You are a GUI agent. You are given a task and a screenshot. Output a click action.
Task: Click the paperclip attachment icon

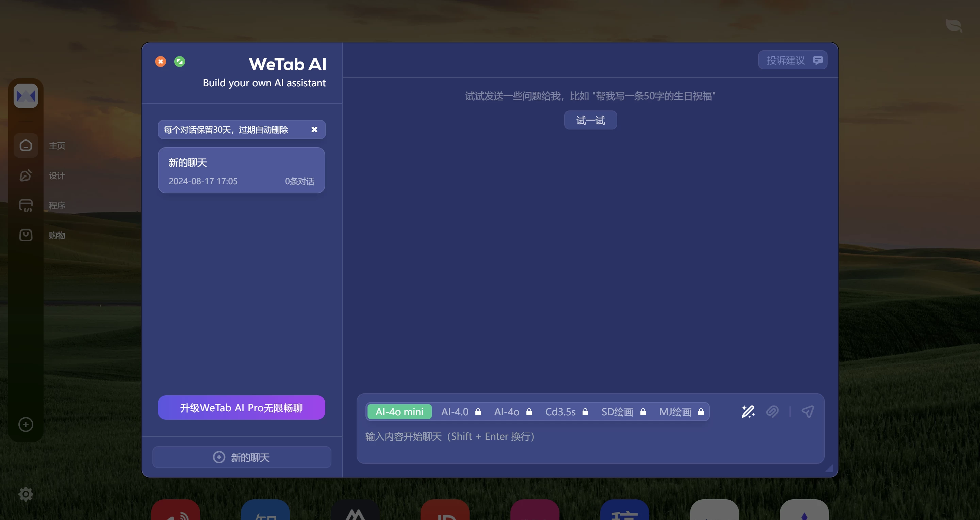pyautogui.click(x=772, y=412)
